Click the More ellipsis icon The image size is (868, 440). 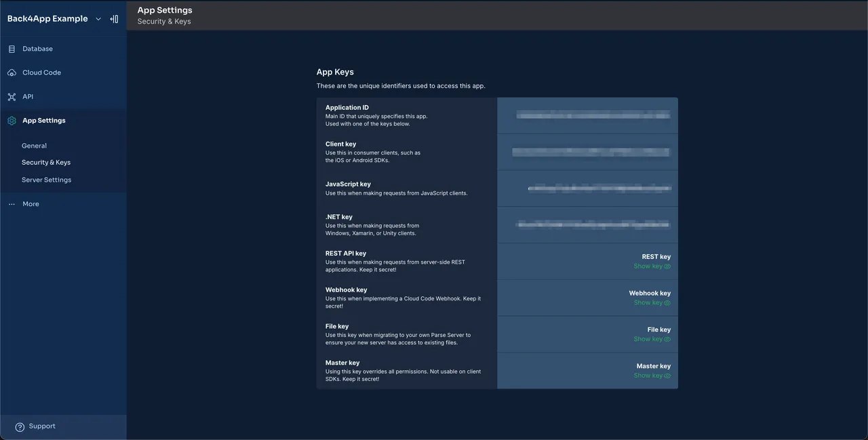point(11,203)
